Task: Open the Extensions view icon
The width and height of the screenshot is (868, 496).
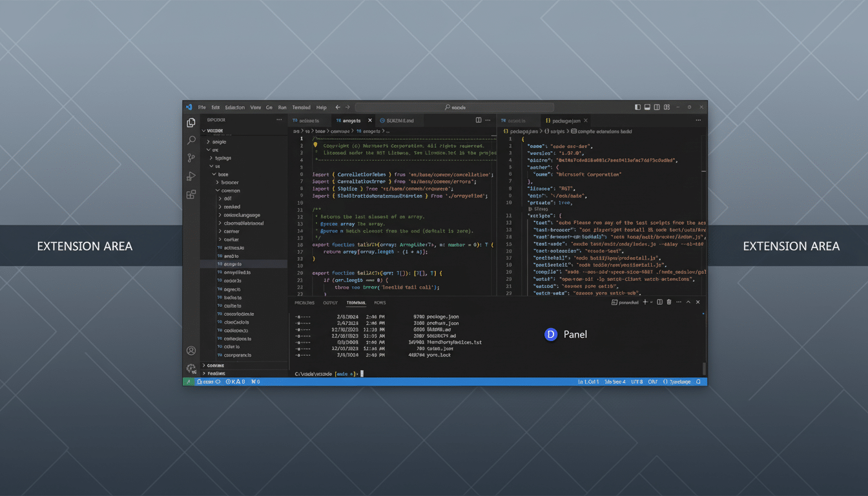Action: tap(191, 194)
